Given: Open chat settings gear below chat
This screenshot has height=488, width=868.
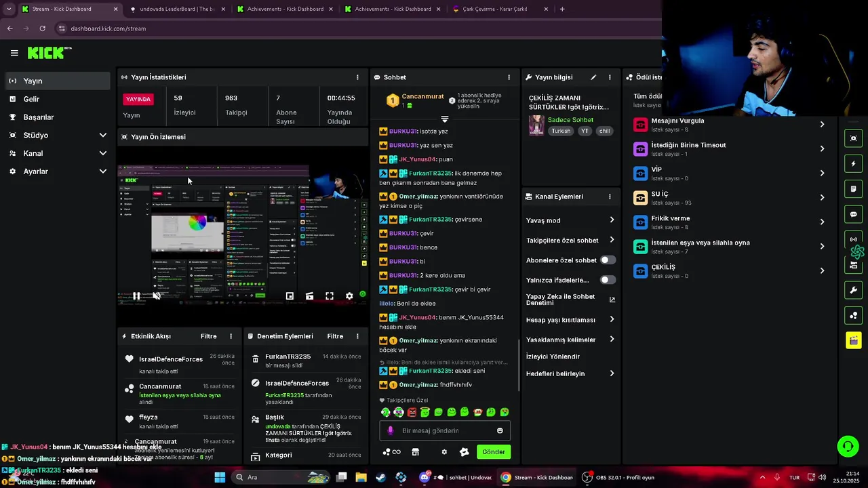Looking at the screenshot, I should coord(444,452).
